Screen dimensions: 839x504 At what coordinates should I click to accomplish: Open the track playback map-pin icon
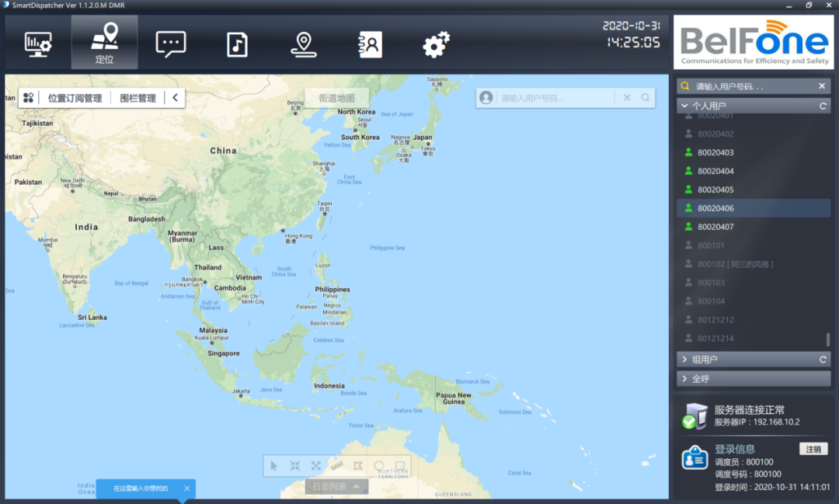point(304,44)
